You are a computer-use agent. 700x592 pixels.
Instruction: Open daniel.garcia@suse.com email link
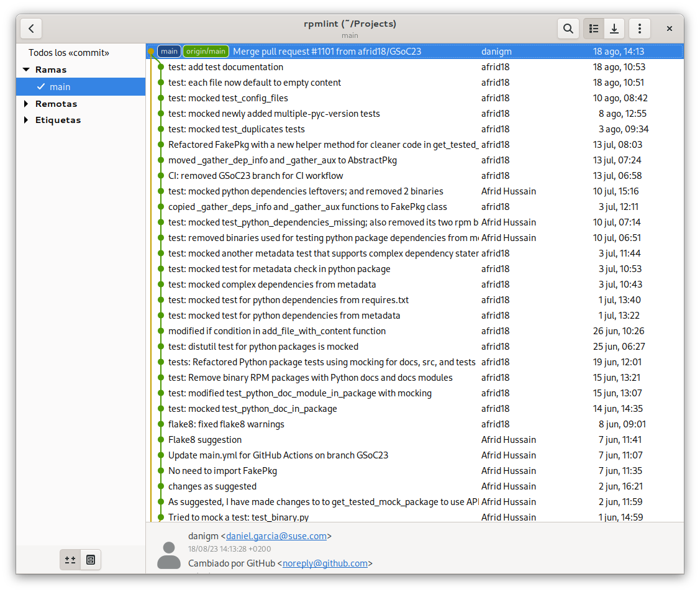tap(276, 535)
